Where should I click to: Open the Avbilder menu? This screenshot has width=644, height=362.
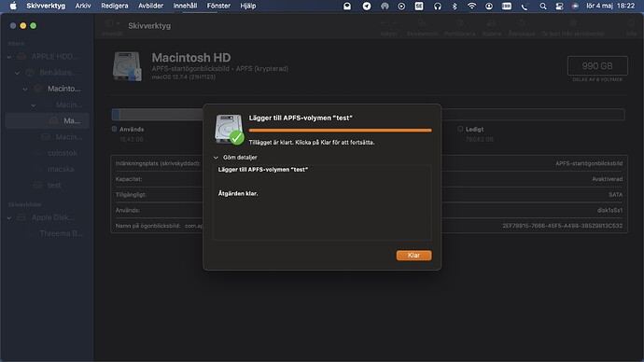(x=150, y=6)
